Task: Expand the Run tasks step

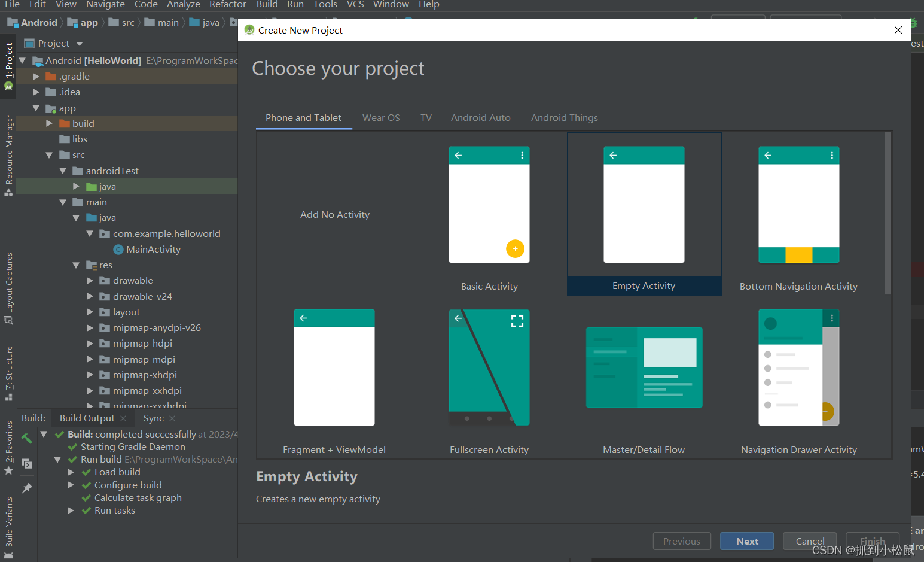Action: pos(71,511)
